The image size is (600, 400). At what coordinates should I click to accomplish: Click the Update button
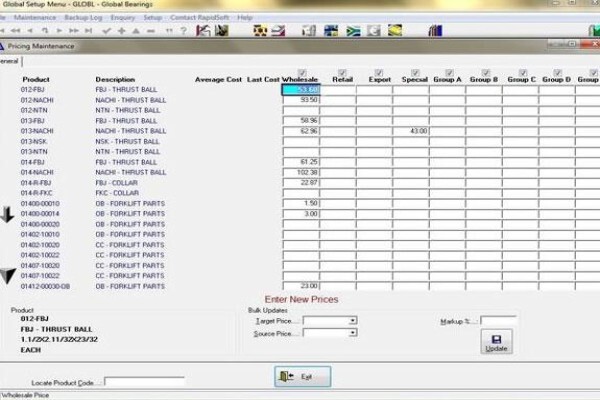pyautogui.click(x=496, y=341)
